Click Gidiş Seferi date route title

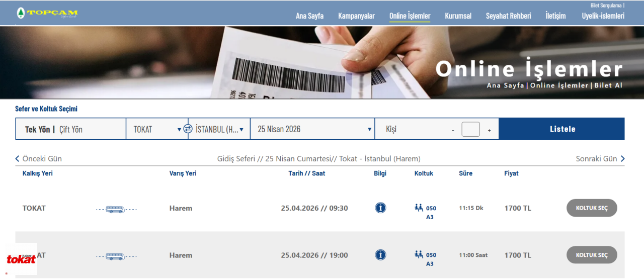pyautogui.click(x=318, y=159)
